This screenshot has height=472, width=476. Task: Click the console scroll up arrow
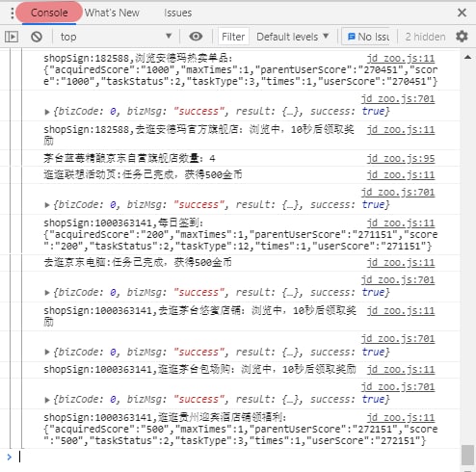click(x=468, y=57)
